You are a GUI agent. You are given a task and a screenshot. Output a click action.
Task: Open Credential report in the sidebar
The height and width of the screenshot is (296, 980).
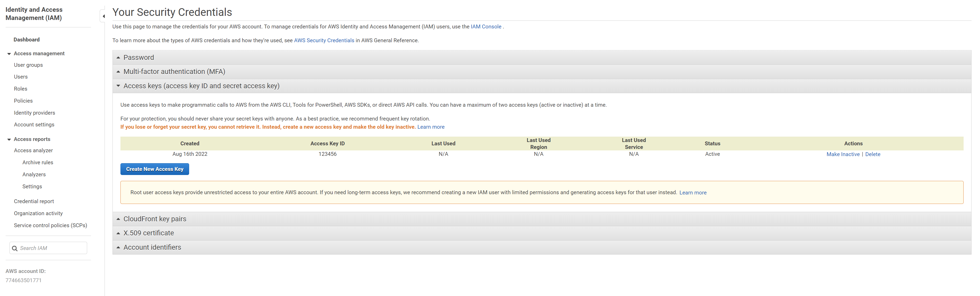tap(34, 201)
